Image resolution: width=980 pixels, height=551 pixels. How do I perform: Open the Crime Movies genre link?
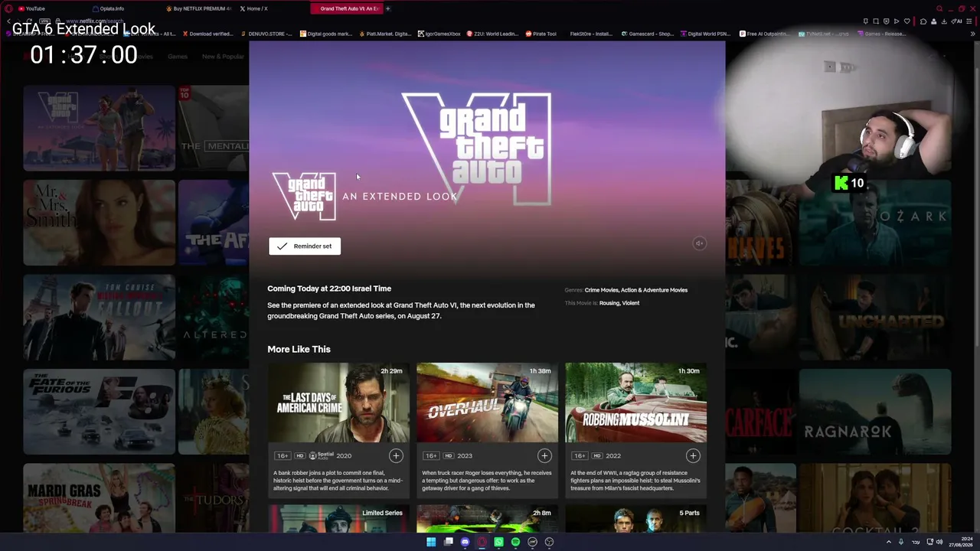(602, 290)
